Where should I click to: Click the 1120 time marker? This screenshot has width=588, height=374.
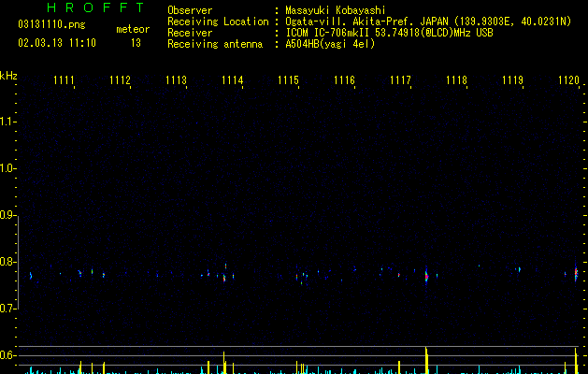[569, 80]
